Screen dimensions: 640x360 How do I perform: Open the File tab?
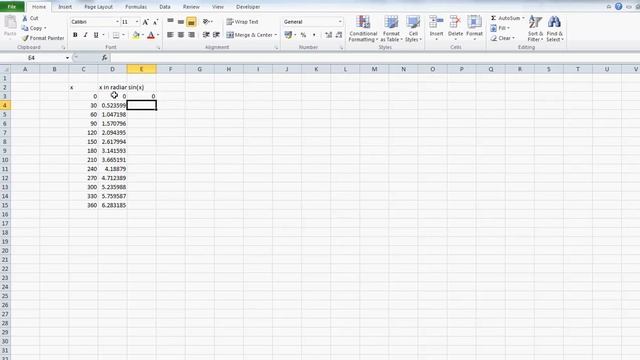click(x=12, y=7)
